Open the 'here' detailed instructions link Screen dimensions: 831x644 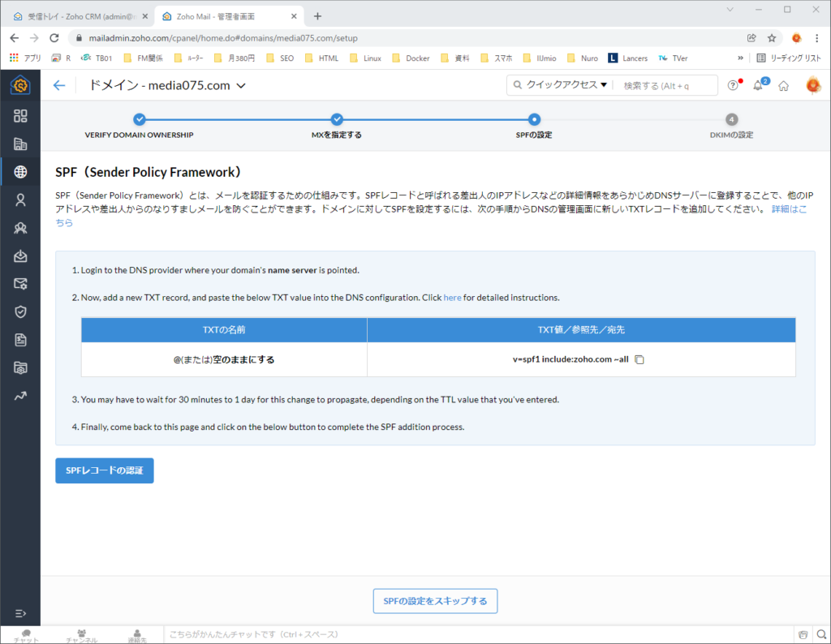point(452,298)
